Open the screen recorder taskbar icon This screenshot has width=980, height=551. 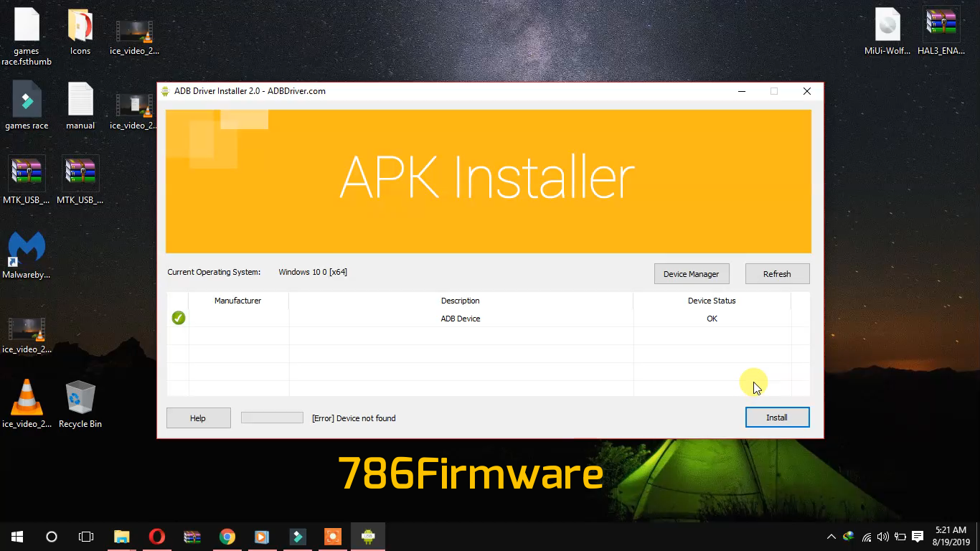[332, 536]
